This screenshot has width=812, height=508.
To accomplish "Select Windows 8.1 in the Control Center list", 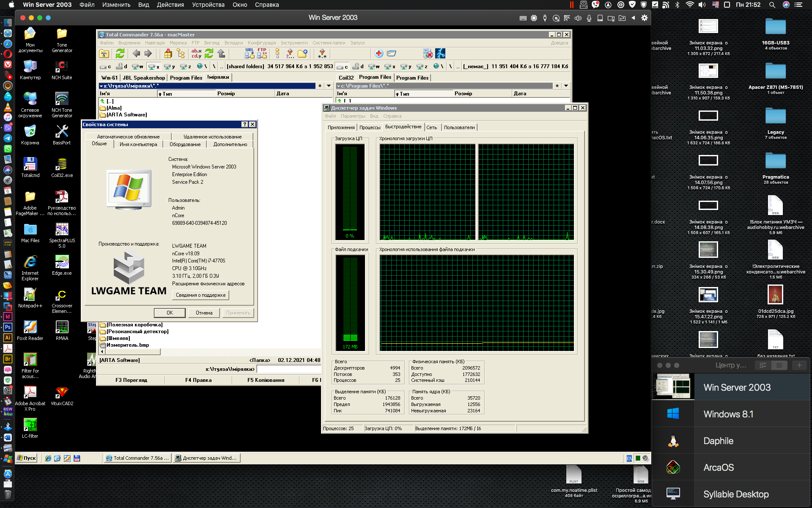I will point(731,414).
